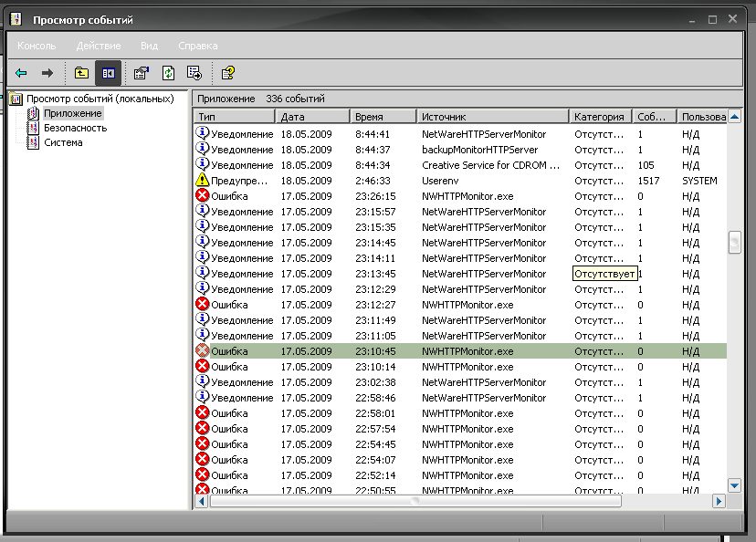Click the error icon at 23:10:14

(x=202, y=366)
